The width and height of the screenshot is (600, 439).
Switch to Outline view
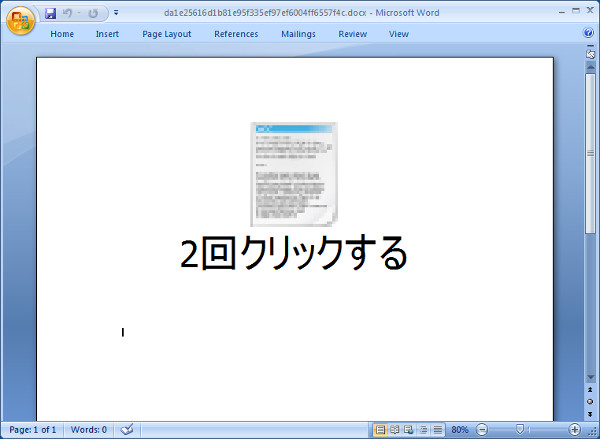(423, 429)
